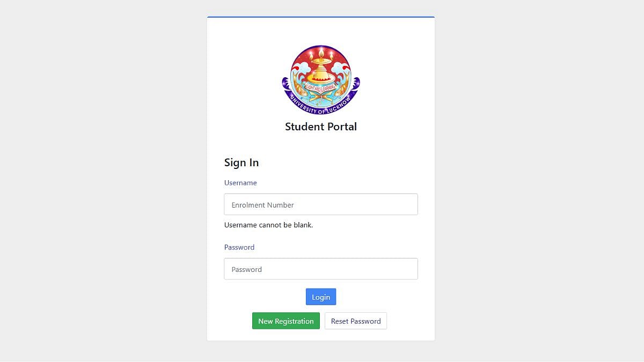Click the University of Lucknow logo

coord(321,79)
